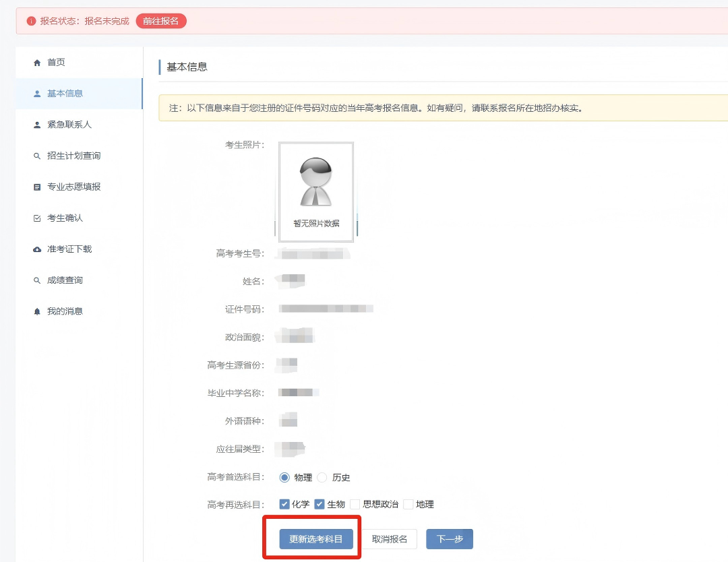Click the home icon beside 首页

click(x=37, y=63)
